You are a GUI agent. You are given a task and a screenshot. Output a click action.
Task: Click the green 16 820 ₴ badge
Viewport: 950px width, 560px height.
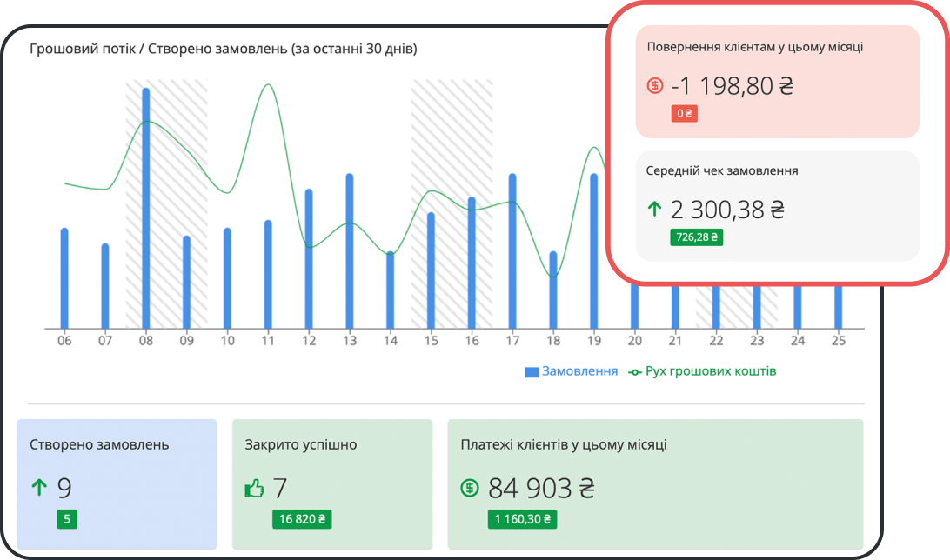tap(302, 519)
